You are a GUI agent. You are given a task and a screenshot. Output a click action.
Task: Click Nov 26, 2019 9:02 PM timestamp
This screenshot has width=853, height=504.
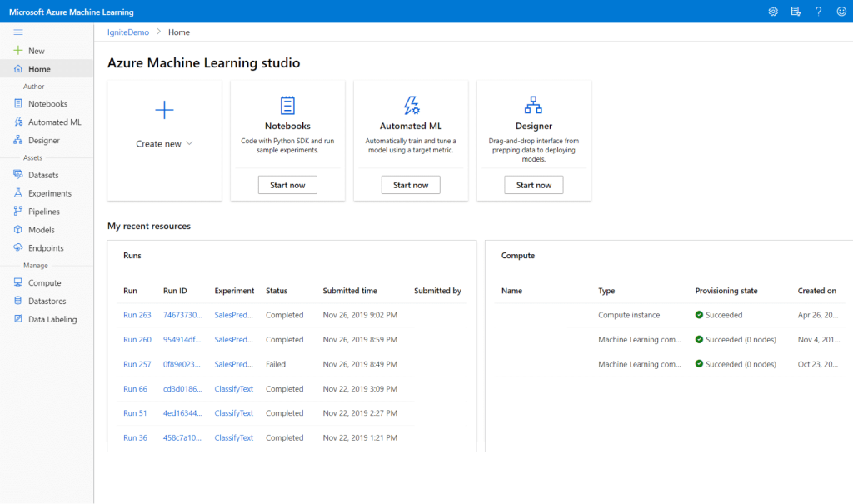[x=360, y=315]
